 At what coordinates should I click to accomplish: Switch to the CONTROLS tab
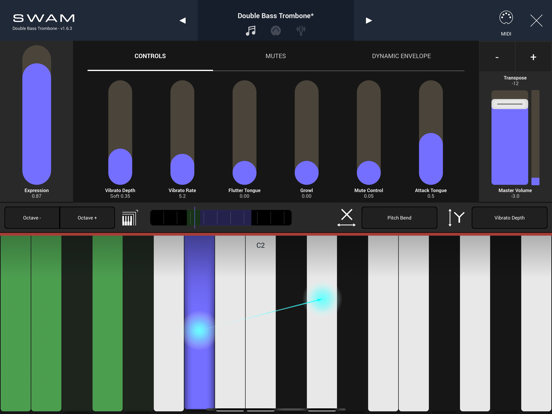coord(150,56)
